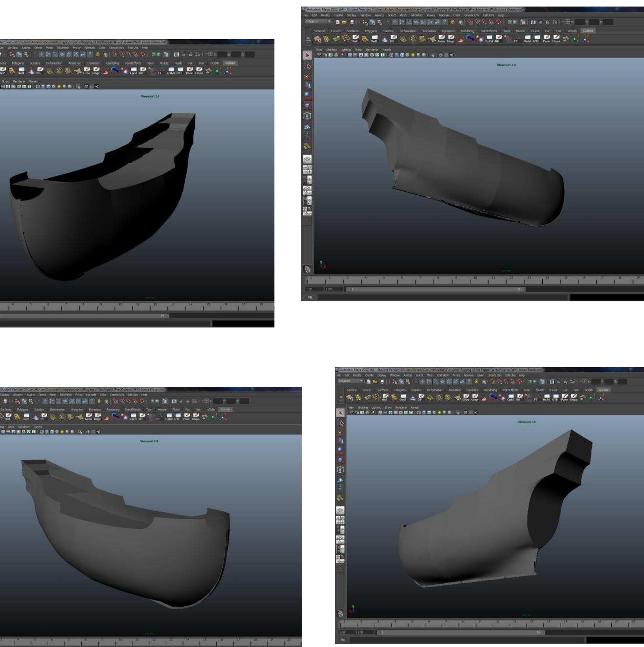Screen dimensions: 644x647
Task: Select the arrow Select tool in top-right Maya window
Action: click(x=307, y=55)
